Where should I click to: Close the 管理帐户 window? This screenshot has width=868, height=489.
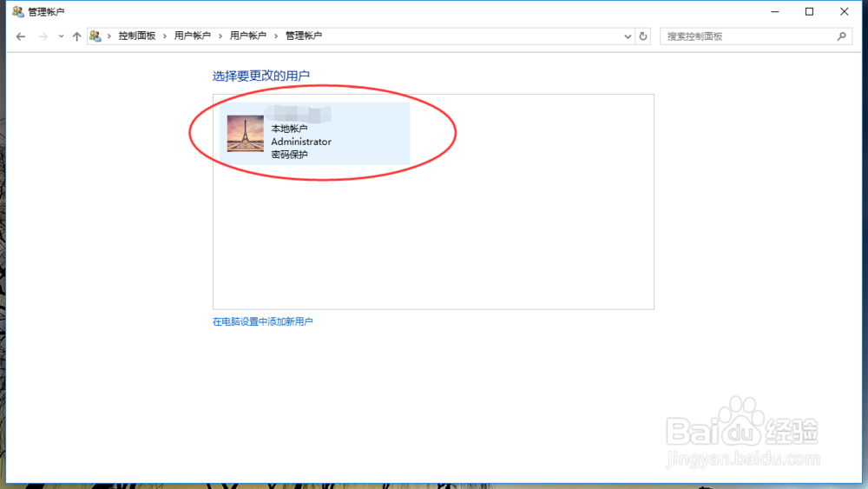(845, 11)
